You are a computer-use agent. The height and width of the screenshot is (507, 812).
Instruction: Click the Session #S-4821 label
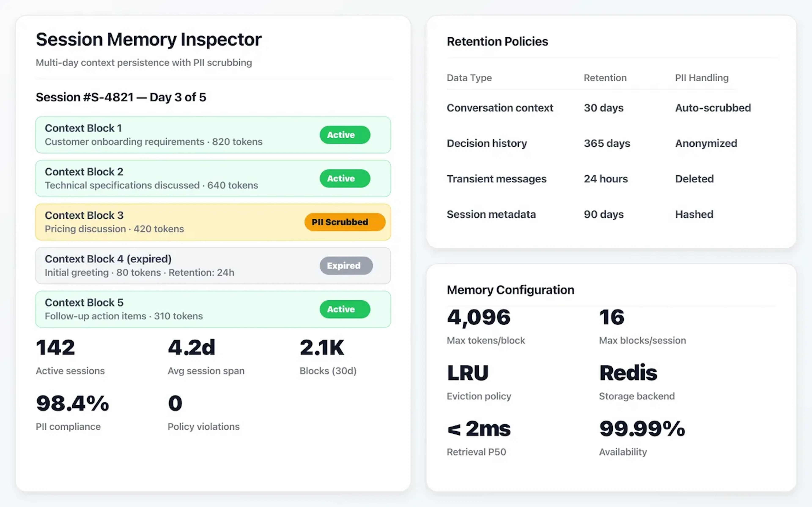point(121,97)
